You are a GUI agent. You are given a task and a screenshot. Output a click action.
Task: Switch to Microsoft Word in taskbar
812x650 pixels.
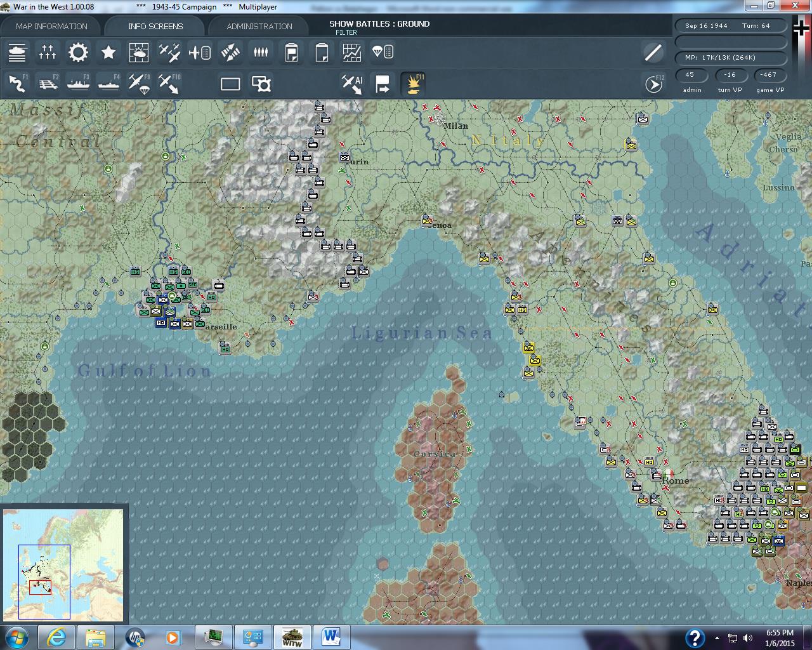(x=331, y=637)
